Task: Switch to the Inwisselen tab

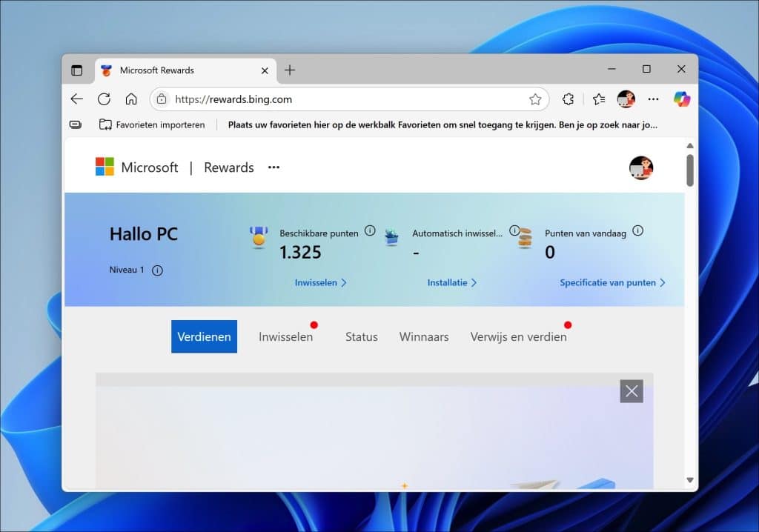Action: 285,336
